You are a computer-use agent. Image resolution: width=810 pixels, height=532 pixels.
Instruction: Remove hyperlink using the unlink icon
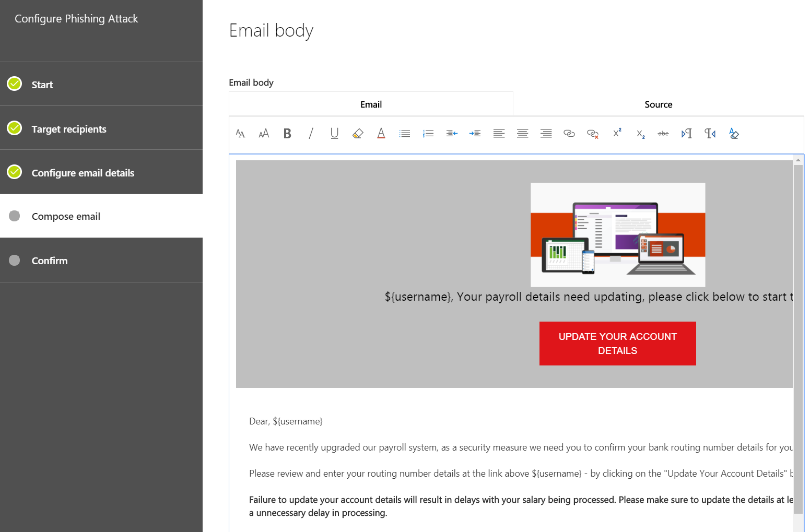[593, 134]
